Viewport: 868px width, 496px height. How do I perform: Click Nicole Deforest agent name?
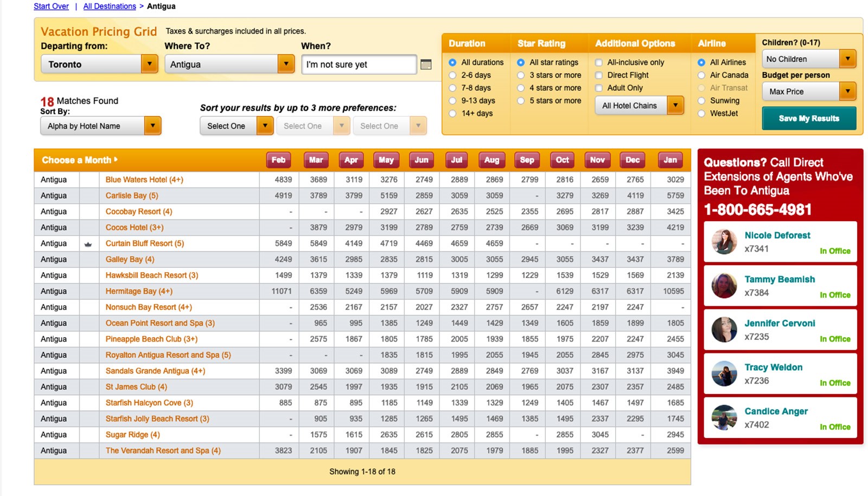tap(777, 235)
